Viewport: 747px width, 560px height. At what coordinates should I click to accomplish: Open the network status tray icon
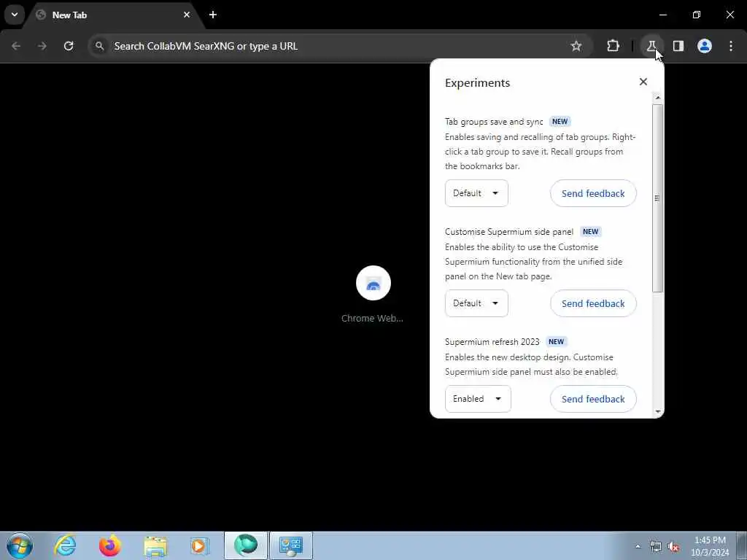point(656,547)
